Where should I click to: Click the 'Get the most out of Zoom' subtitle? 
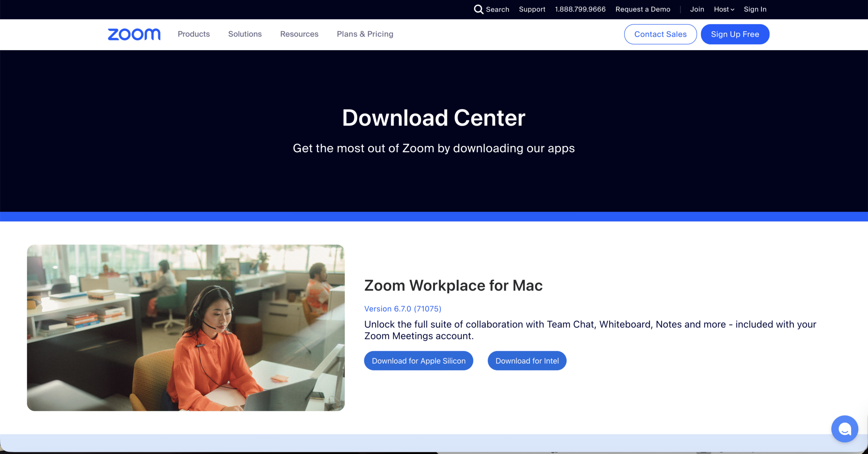point(434,148)
